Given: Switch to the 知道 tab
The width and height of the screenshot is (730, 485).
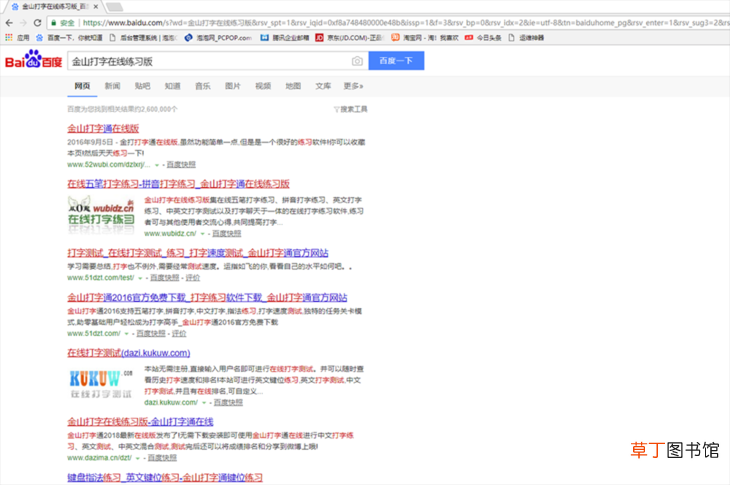Looking at the screenshot, I should coord(172,86).
